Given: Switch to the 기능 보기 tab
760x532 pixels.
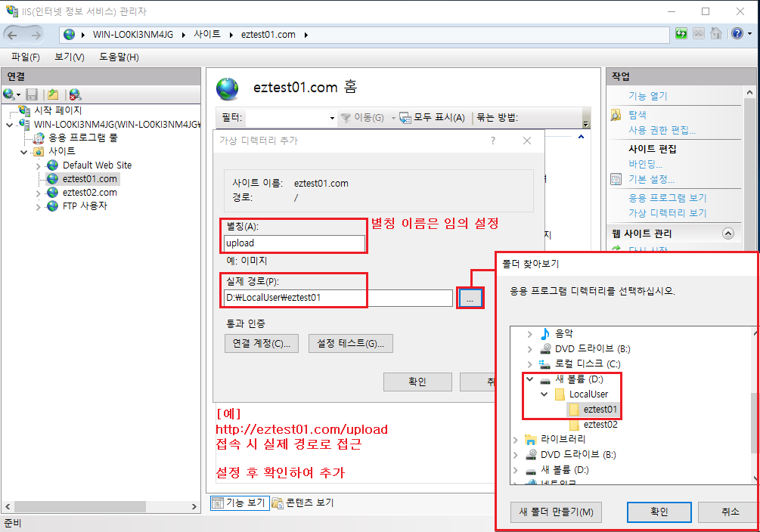Looking at the screenshot, I should coord(240,503).
